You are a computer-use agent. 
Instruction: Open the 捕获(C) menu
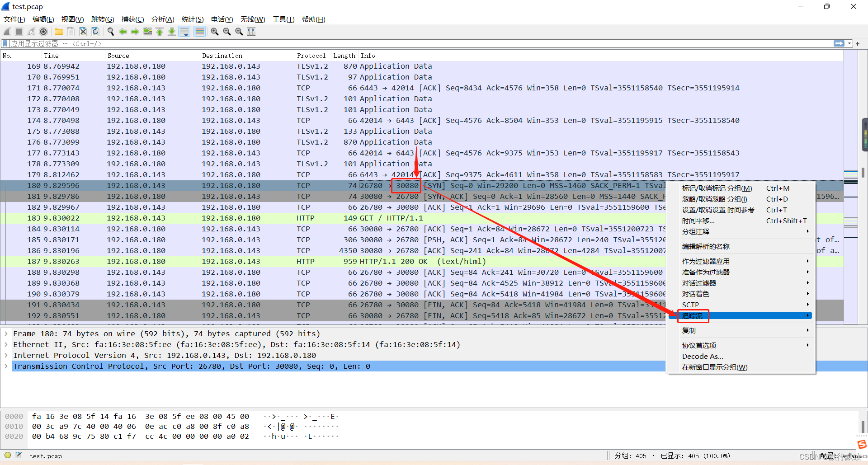pyautogui.click(x=133, y=19)
